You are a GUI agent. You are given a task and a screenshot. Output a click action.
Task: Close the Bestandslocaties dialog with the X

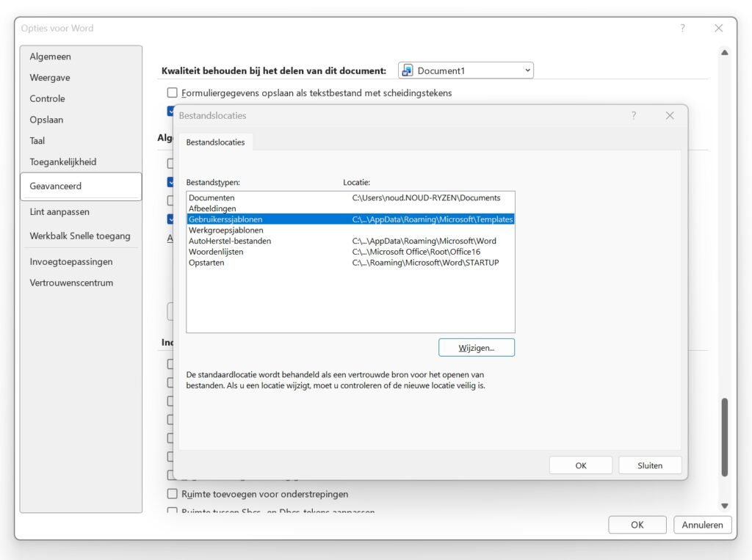(x=670, y=115)
